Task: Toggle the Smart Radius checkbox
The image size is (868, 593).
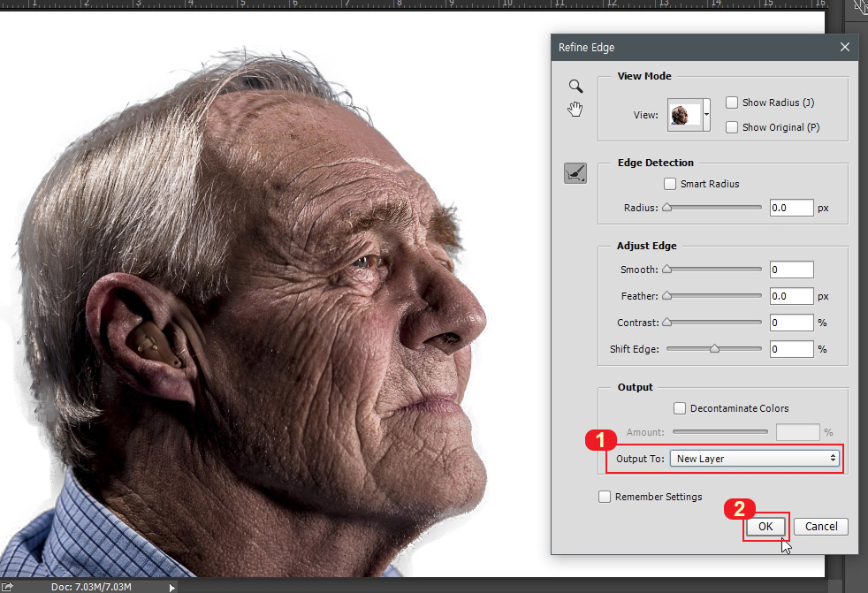Action: [670, 184]
